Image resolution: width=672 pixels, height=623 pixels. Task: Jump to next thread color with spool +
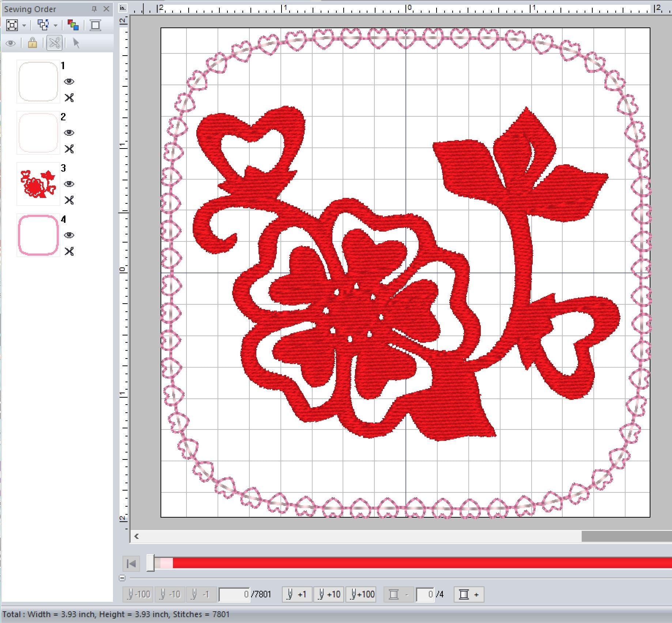point(469,594)
